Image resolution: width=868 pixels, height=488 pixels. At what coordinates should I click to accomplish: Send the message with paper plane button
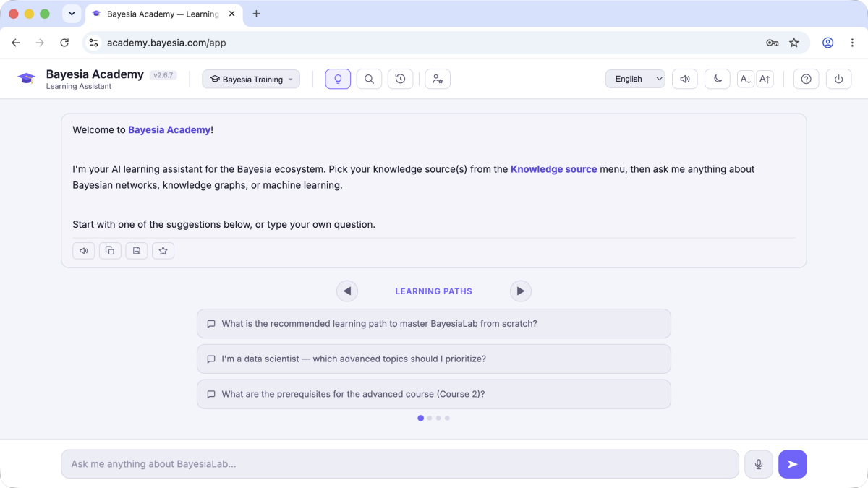point(793,464)
